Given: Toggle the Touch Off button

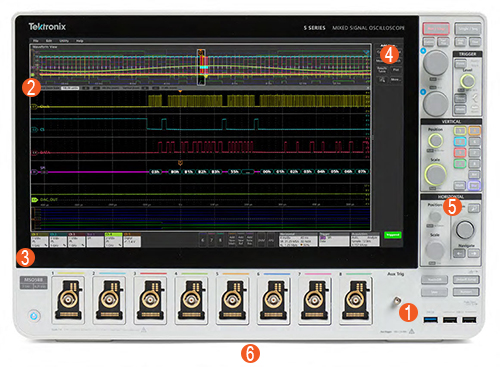Looking at the screenshot, I should (x=434, y=280).
